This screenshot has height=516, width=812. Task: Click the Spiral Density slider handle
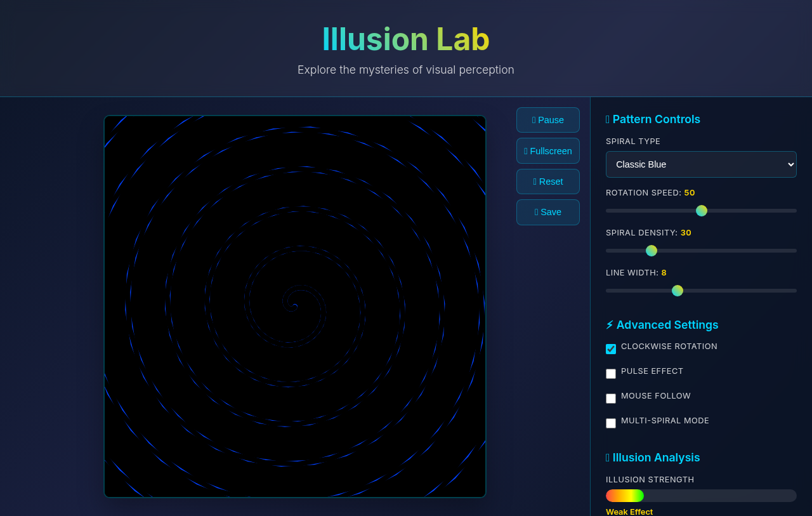click(650, 251)
